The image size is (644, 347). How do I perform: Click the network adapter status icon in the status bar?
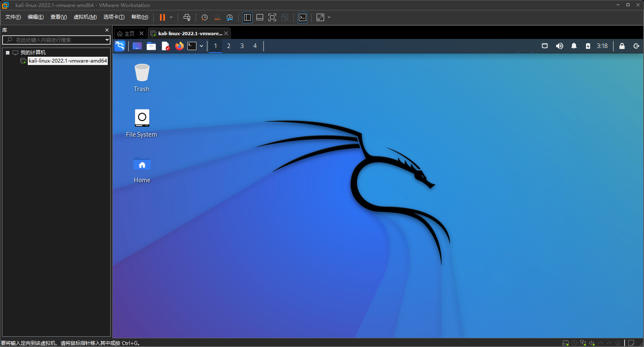[x=583, y=343]
